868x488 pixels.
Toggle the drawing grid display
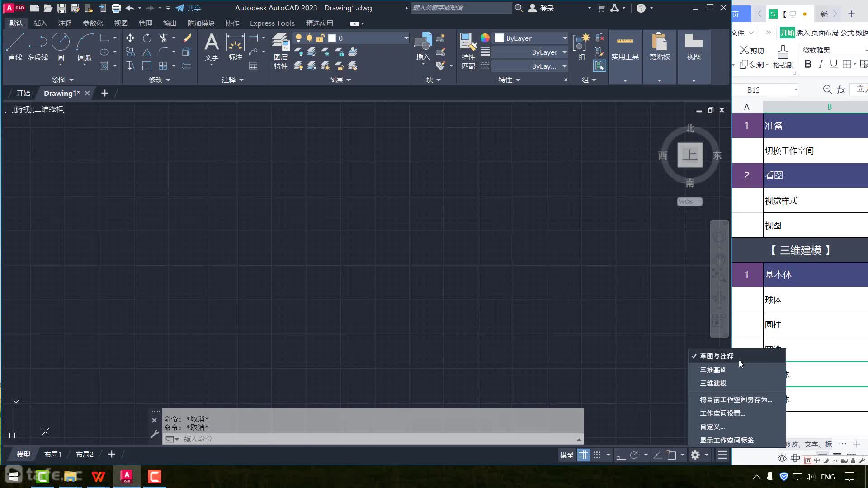coord(584,455)
